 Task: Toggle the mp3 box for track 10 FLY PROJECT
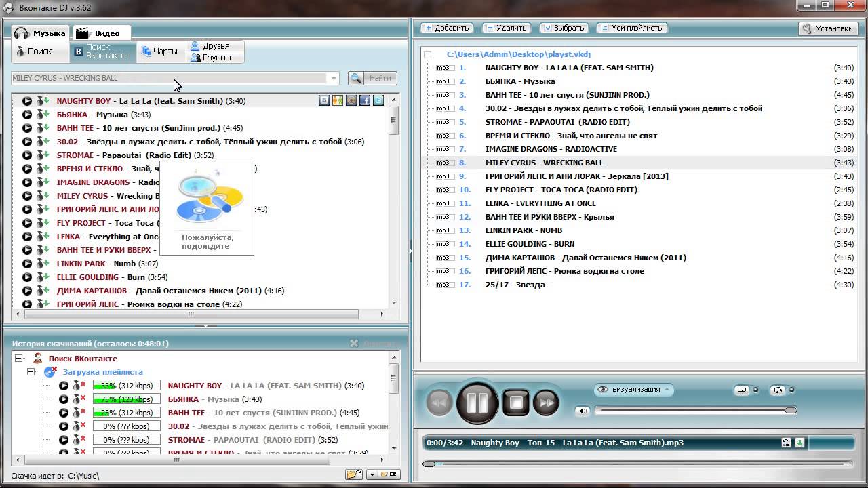(x=443, y=190)
